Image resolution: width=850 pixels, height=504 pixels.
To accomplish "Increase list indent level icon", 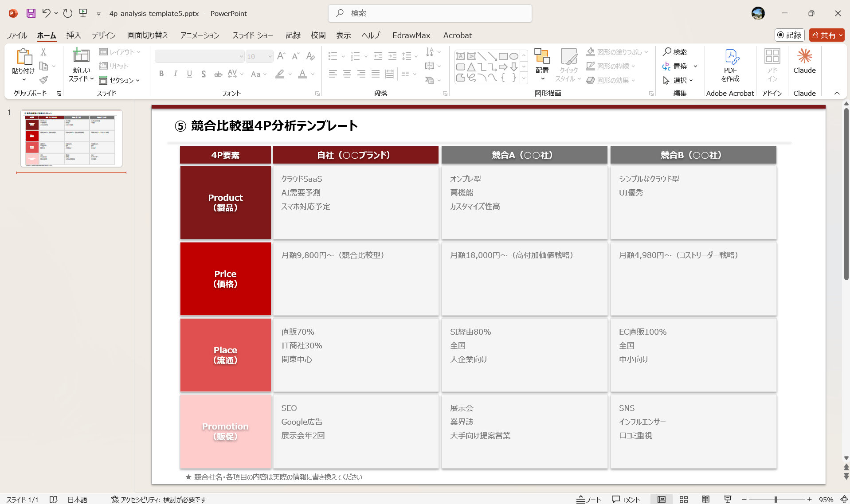I will pyautogui.click(x=392, y=56).
